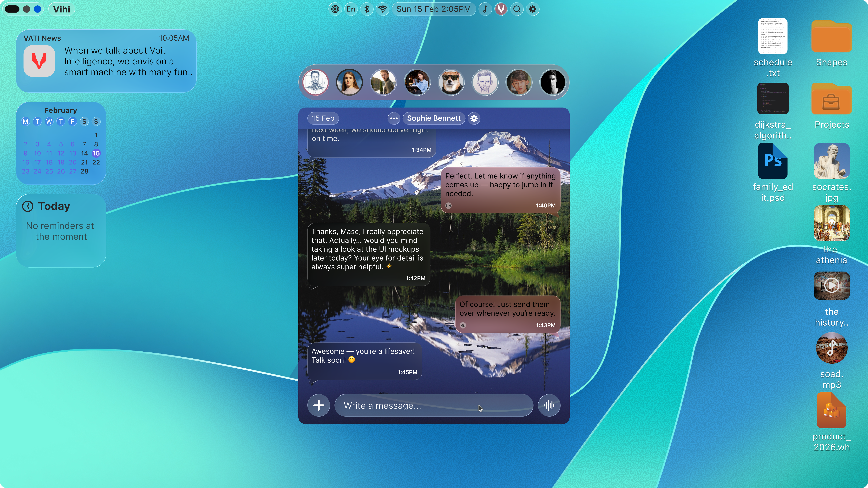Viewport: 868px width, 488px height.
Task: Toggle the Wi-Fi menu bar icon
Action: pos(383,9)
